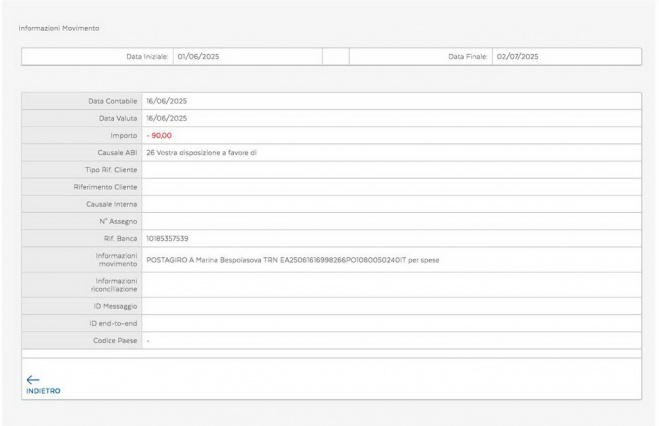Click the empty ID Messaggio cell

pos(390,306)
